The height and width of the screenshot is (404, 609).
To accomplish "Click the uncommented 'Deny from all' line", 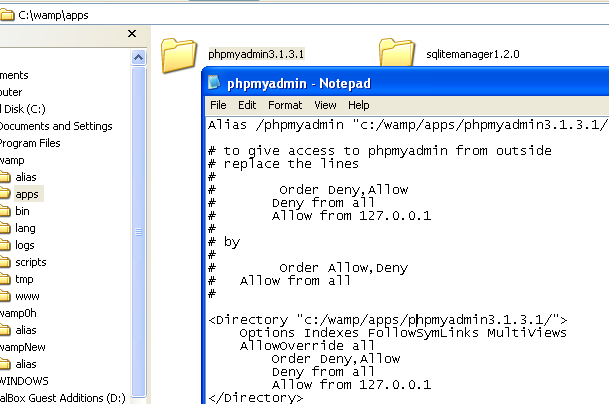I will (x=323, y=371).
